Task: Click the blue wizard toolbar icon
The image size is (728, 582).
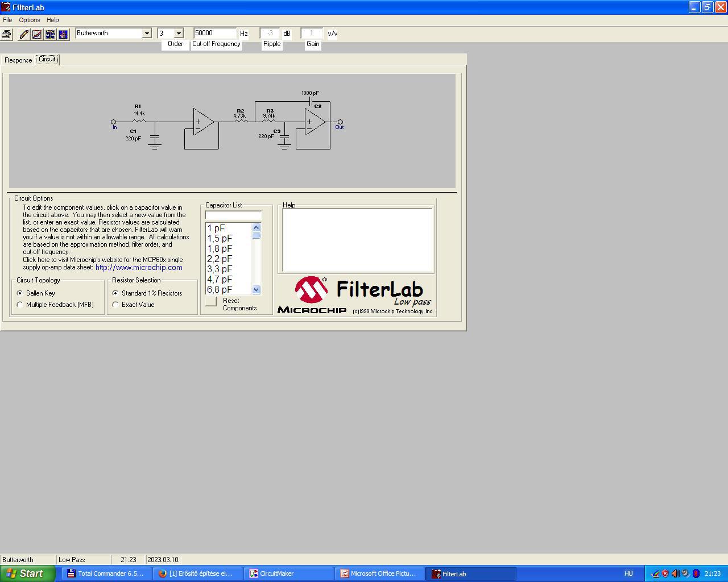Action: coord(63,34)
